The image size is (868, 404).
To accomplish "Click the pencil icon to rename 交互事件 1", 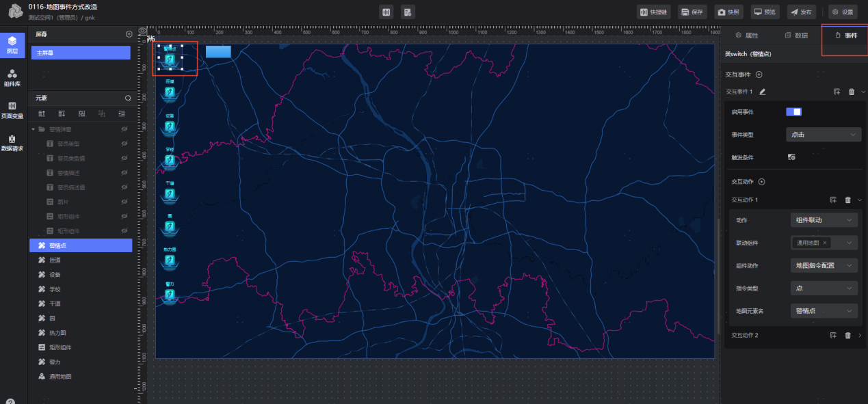I will point(763,92).
